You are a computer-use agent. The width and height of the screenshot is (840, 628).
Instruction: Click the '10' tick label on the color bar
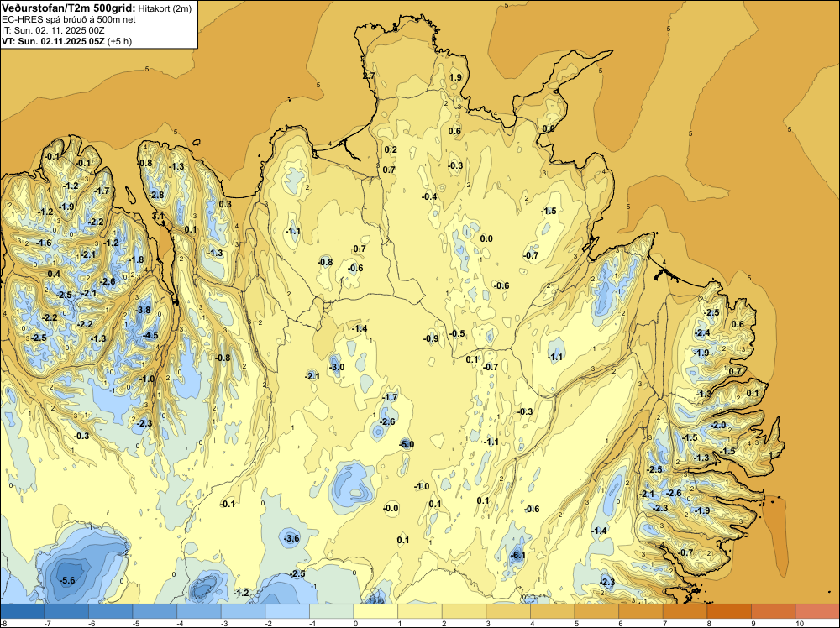pos(800,623)
